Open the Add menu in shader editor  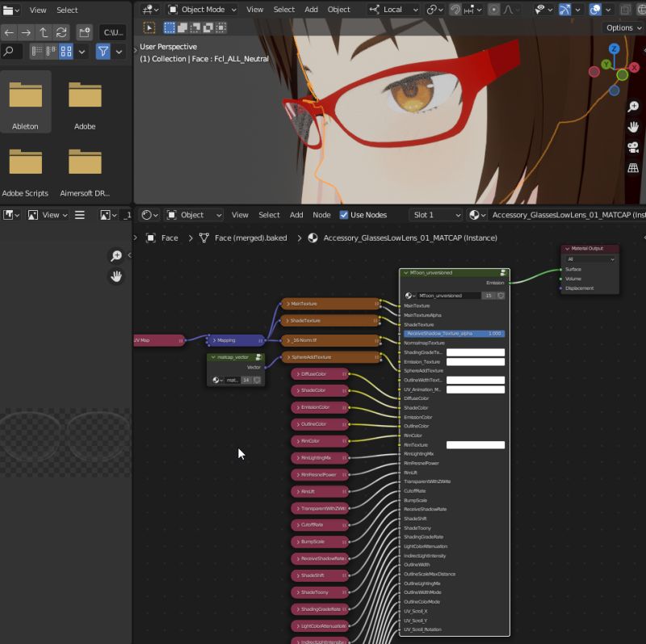pyautogui.click(x=296, y=215)
